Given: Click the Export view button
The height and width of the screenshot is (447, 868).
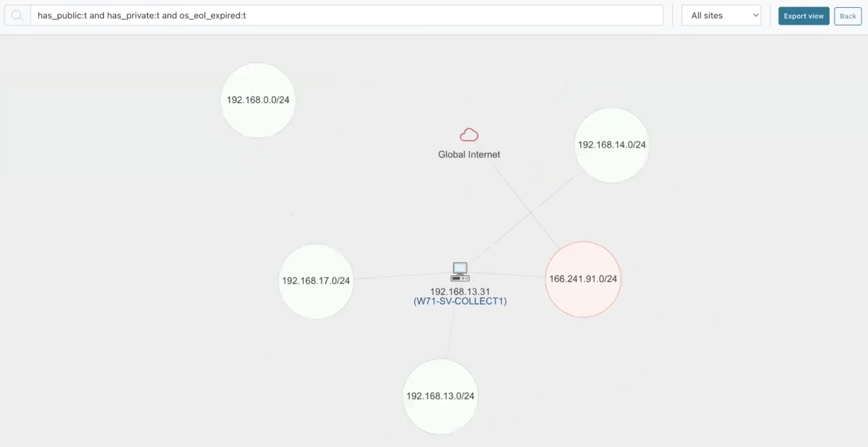Looking at the screenshot, I should [x=803, y=16].
